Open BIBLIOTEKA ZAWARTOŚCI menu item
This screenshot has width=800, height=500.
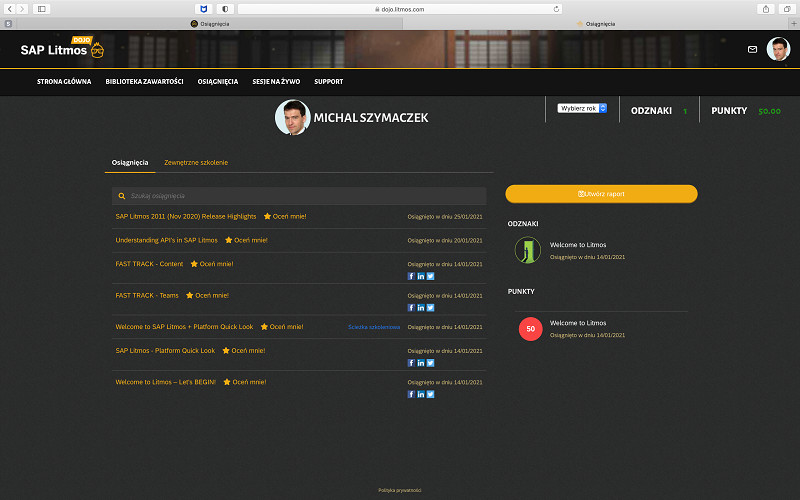144,82
